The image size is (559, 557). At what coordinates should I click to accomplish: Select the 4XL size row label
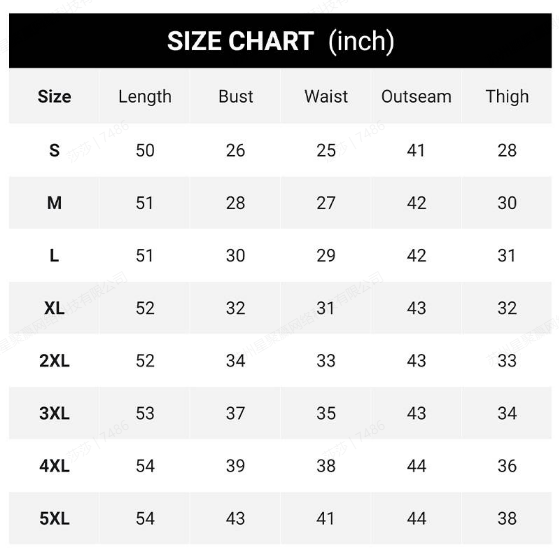(x=55, y=466)
